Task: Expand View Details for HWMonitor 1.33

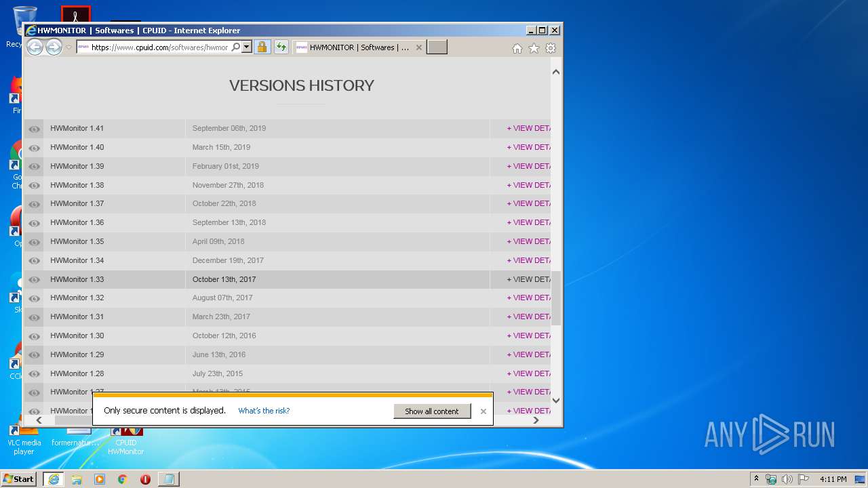Action: click(x=529, y=279)
